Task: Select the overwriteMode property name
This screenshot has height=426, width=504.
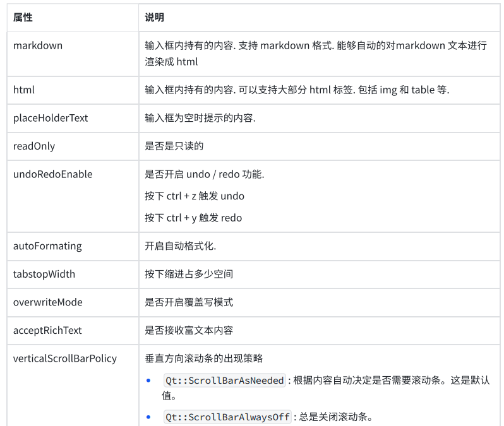Action: coord(48,302)
